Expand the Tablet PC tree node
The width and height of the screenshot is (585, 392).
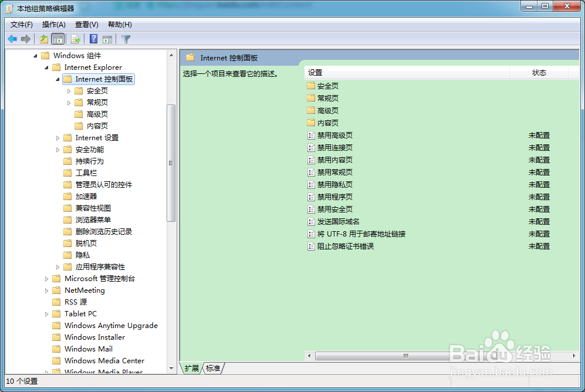tap(46, 314)
